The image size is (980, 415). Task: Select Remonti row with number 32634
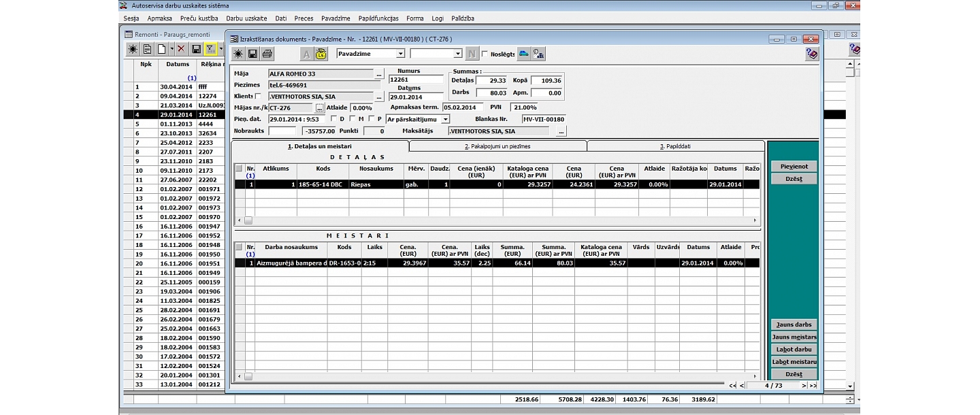click(x=174, y=133)
